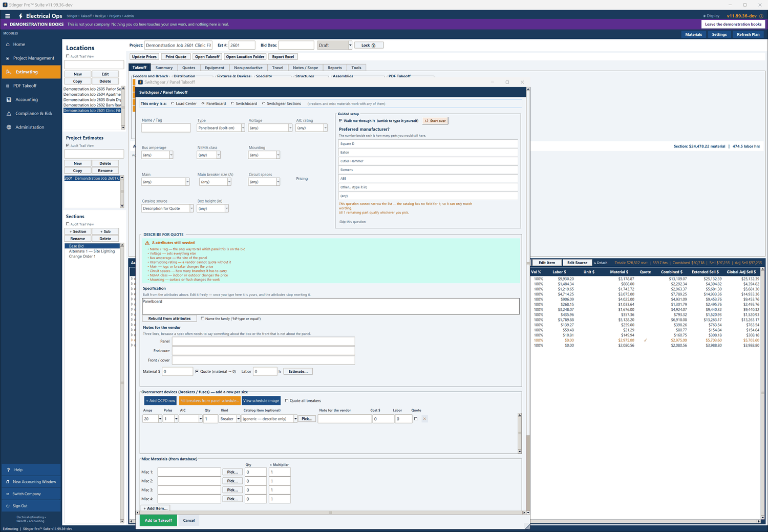Viewport: 768px width, 532px height.
Task: Open the hamburger menu beside Electrical Ops
Action: [7, 16]
